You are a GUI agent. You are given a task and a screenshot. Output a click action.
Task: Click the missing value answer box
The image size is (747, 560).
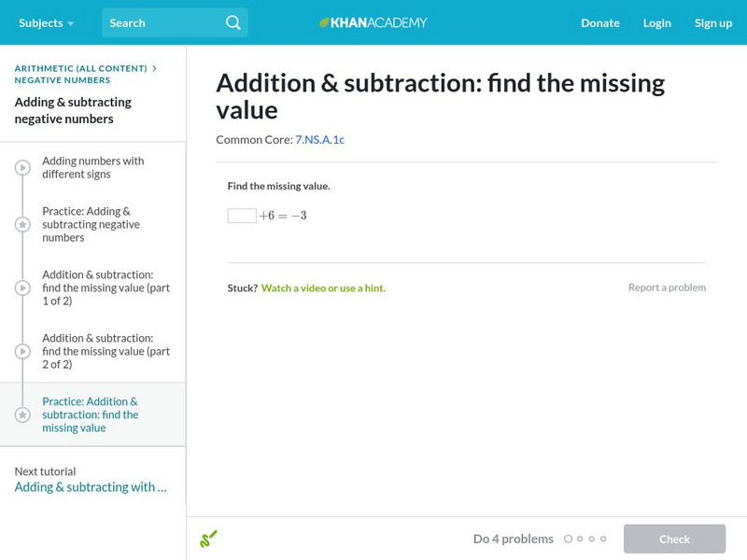242,216
